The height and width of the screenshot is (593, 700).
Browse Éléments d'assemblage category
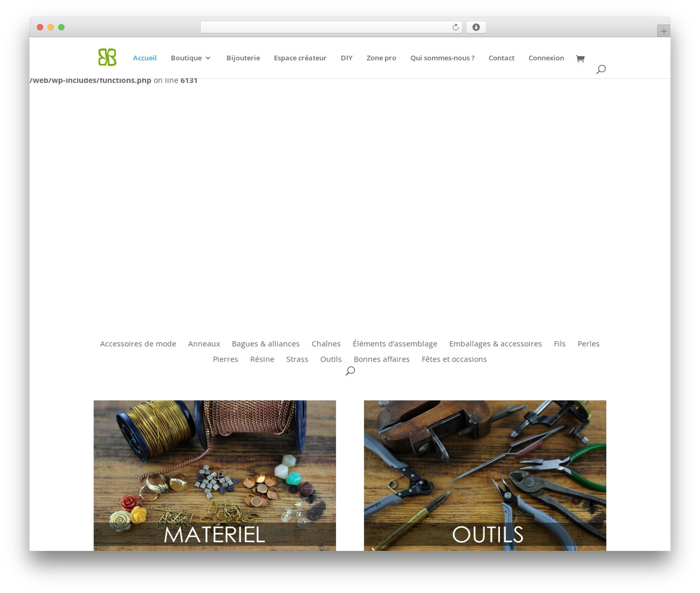click(x=395, y=344)
